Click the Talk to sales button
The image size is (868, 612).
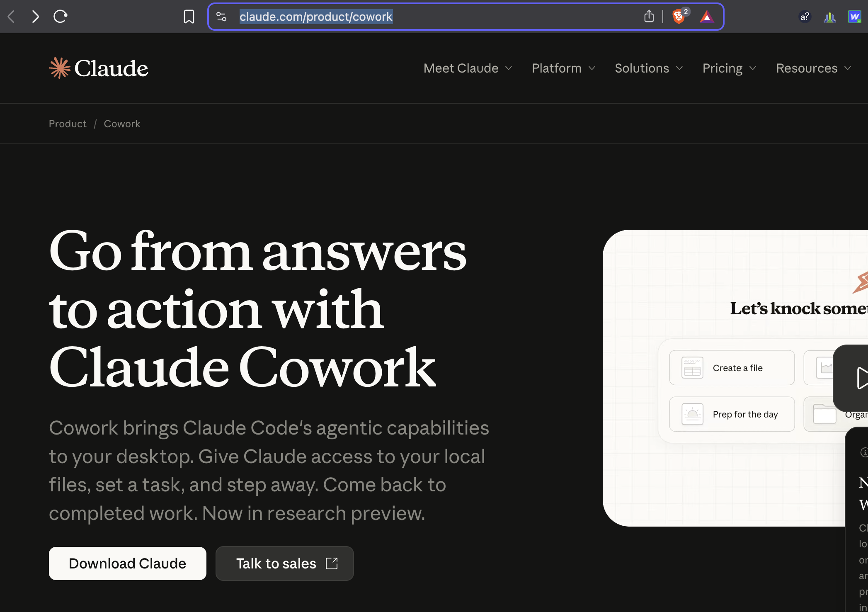(284, 563)
